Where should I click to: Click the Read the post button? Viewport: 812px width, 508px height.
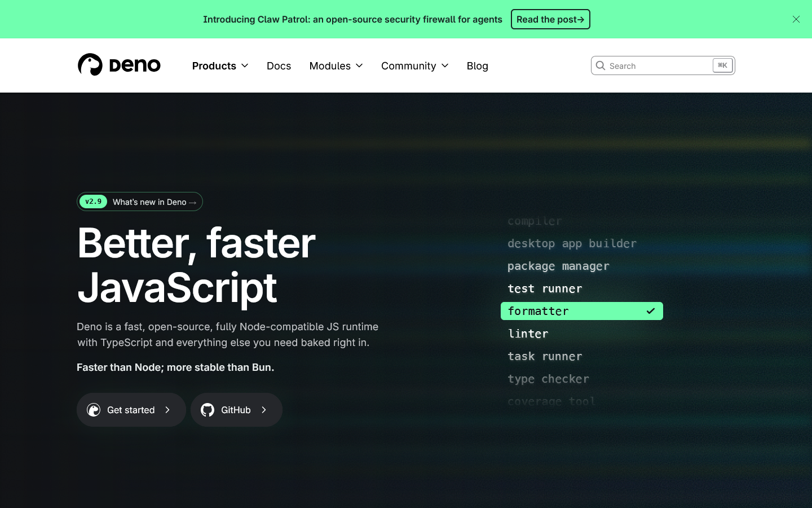click(550, 19)
